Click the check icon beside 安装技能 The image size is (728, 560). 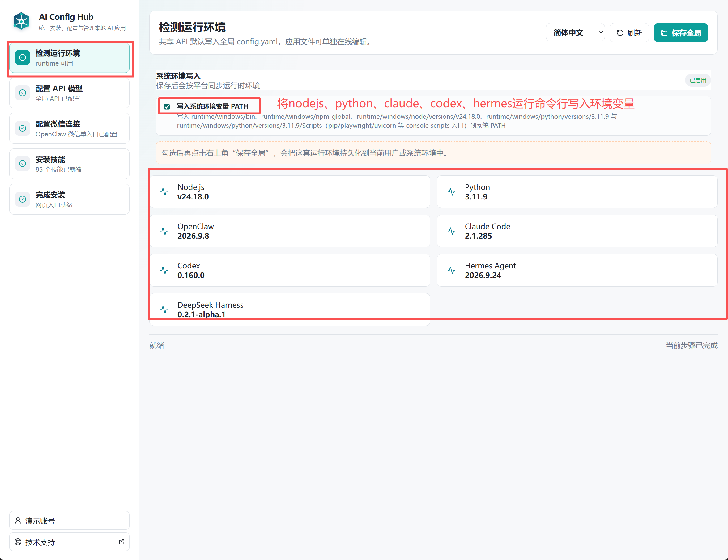click(x=23, y=164)
